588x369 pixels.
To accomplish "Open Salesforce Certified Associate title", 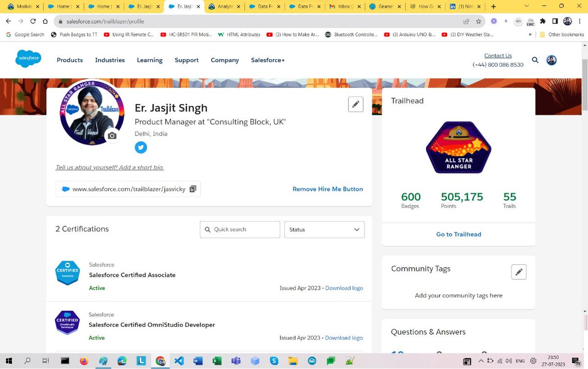I will tap(132, 275).
